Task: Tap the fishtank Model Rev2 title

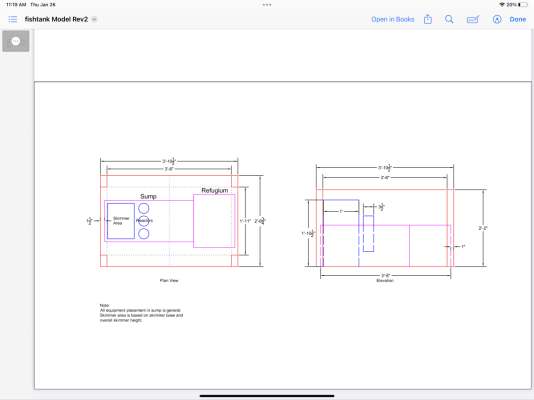Action: coord(56,19)
